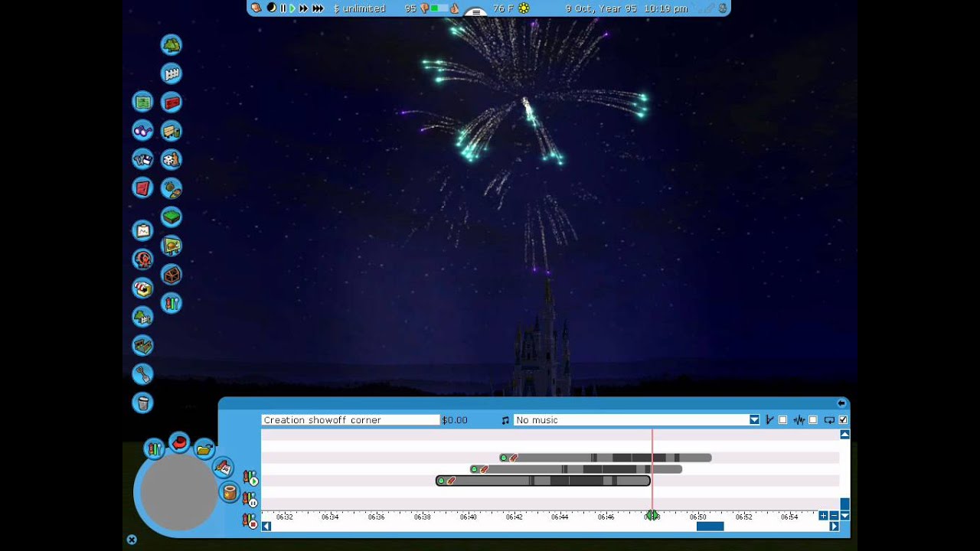980x551 pixels.
Task: Play the fireworks display
Action: [250, 479]
